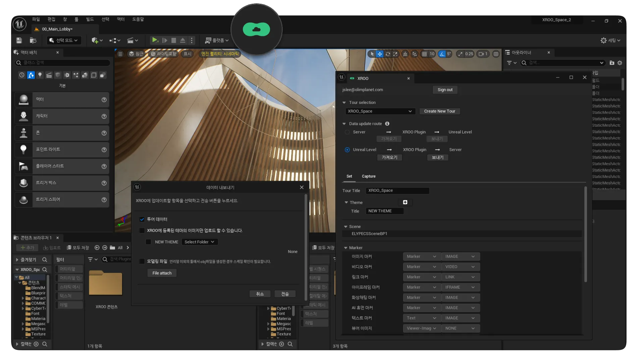Enable the 모델링 파일 checkbox
Image resolution: width=644 pixels, height=362 pixels.
(x=142, y=261)
